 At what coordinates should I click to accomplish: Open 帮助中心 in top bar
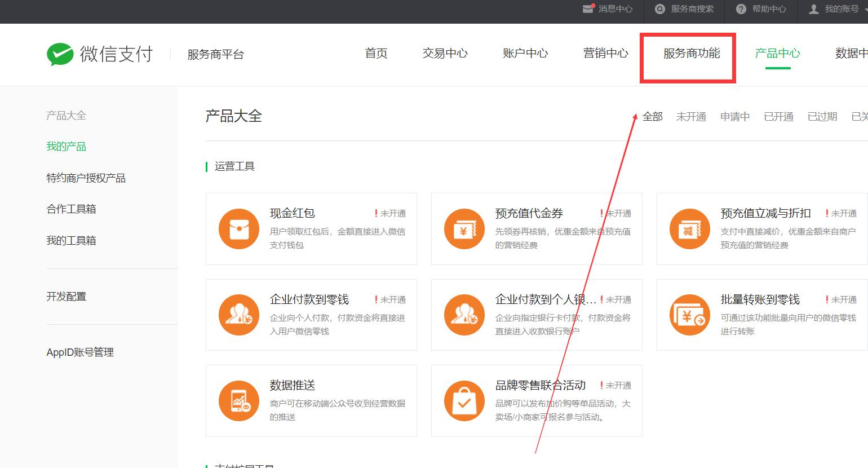pyautogui.click(x=769, y=9)
